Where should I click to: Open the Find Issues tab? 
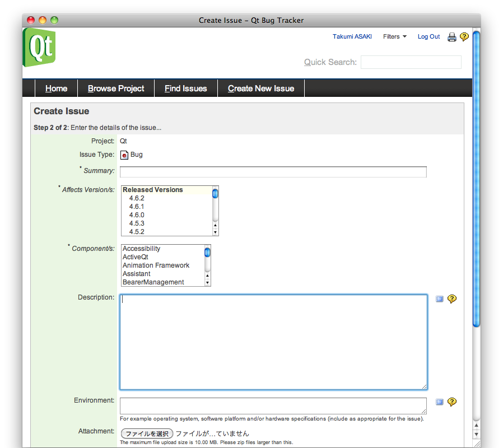point(185,88)
